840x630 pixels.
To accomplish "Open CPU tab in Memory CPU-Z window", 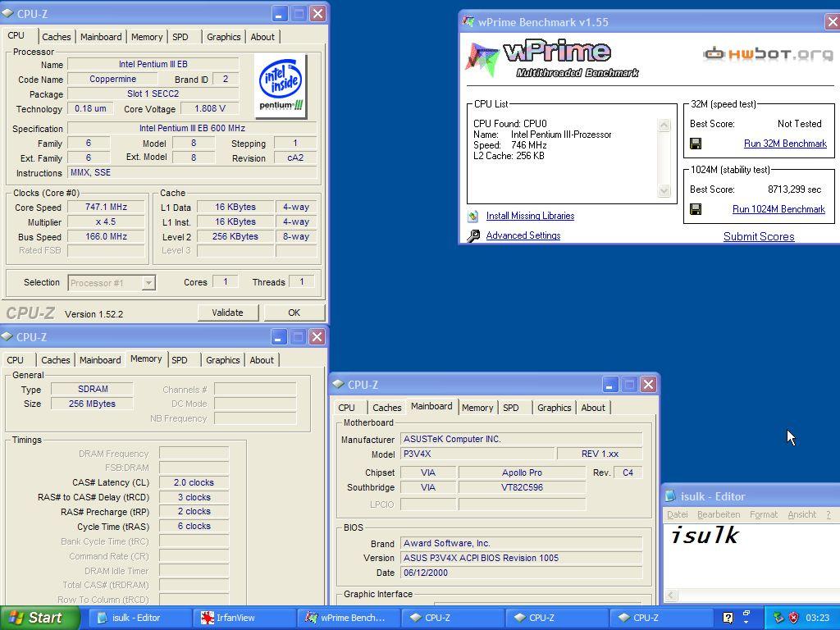I will pyautogui.click(x=15, y=360).
